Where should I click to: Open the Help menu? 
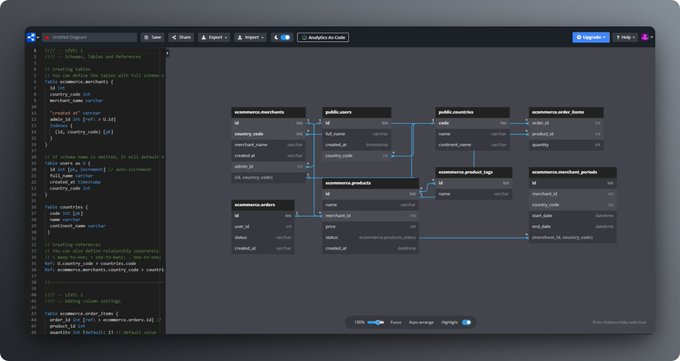625,37
